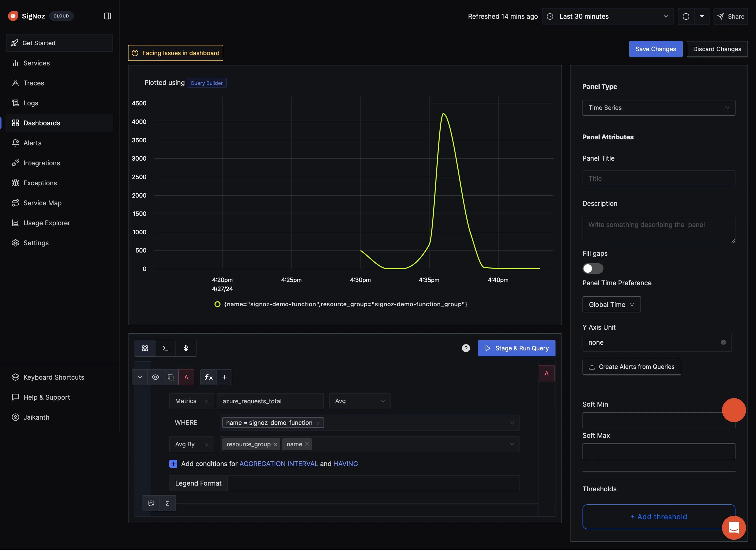Open Services in the sidebar
The height and width of the screenshot is (550, 756).
[x=59, y=63]
